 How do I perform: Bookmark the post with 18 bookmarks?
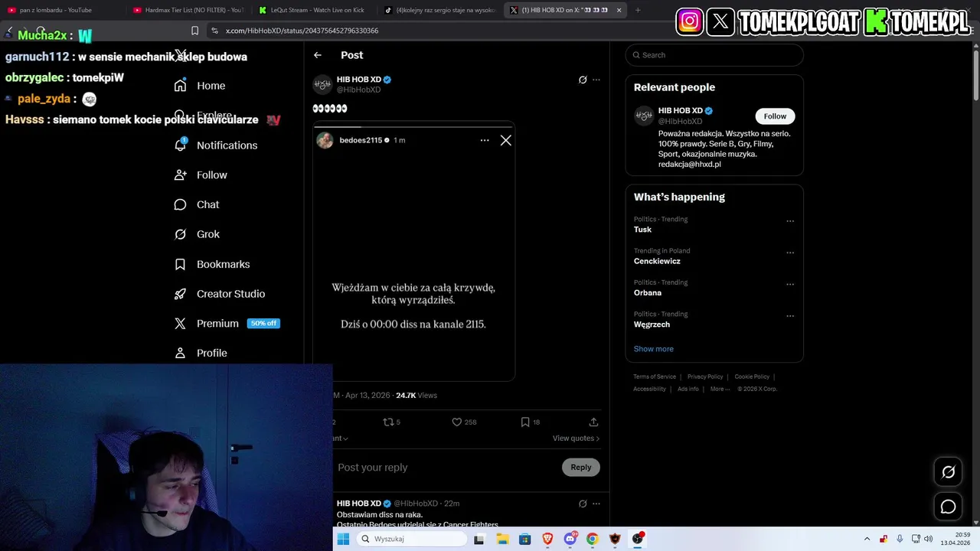click(x=530, y=422)
